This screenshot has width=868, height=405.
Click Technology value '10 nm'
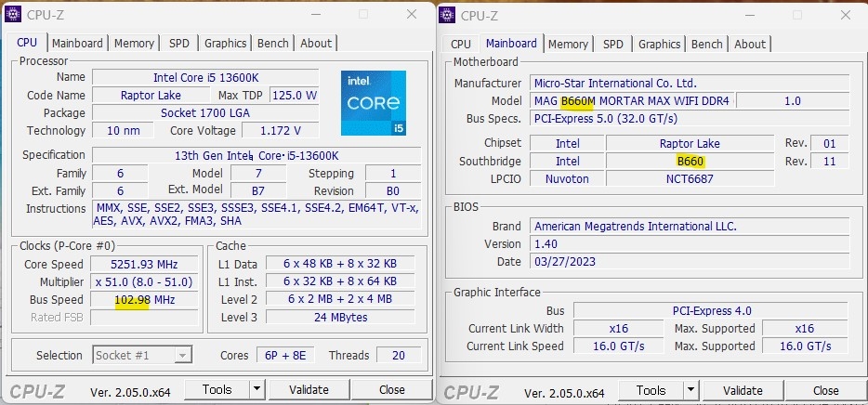[x=124, y=131]
